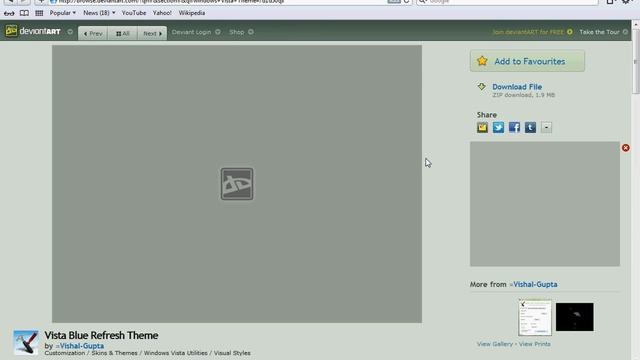Screen dimensions: 640x360
Task: Open dropdown arrow beside deviantART logo
Action: click(70, 32)
